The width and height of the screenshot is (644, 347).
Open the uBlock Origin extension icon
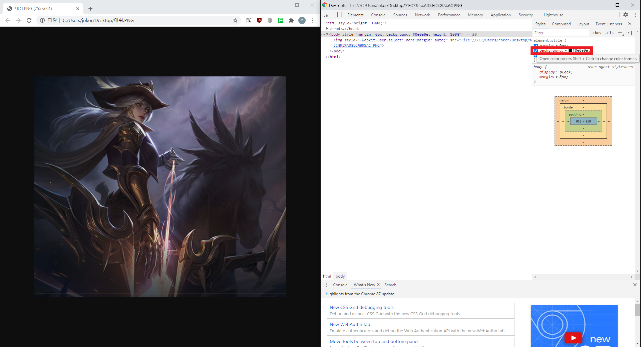click(x=259, y=20)
